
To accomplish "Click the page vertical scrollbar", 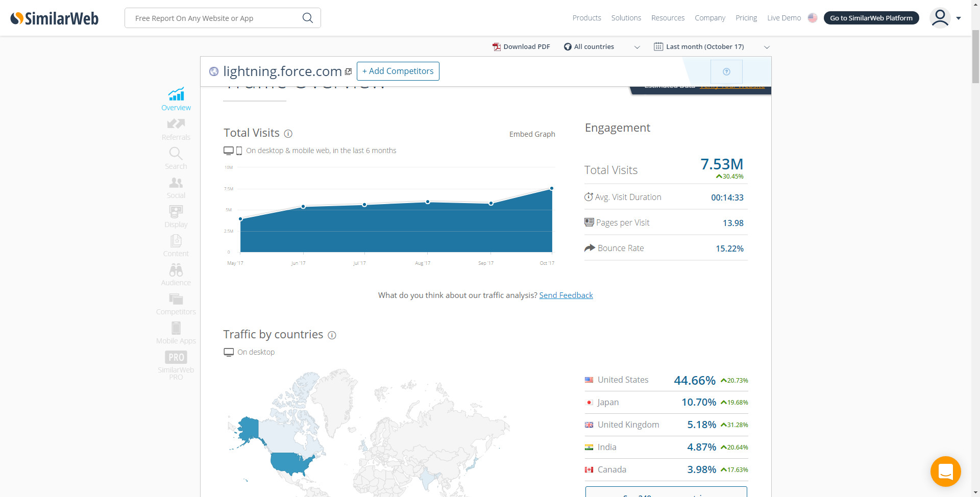I will coord(975,56).
